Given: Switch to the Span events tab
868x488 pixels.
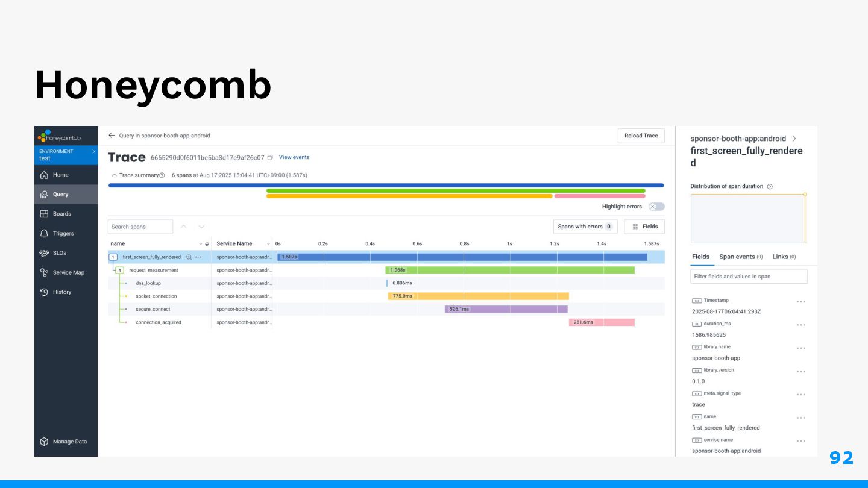Looking at the screenshot, I should tap(741, 257).
